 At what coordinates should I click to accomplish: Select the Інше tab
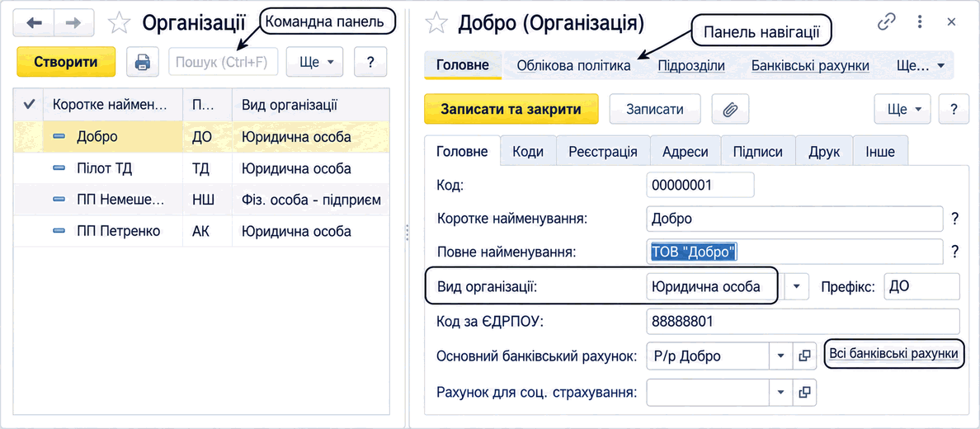pos(880,151)
